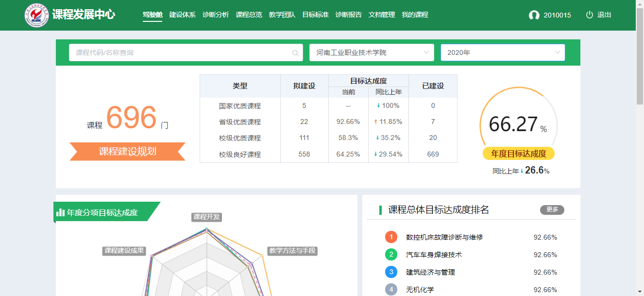Click the rank 2 green badge
Viewport: 644px width, 296px height.
pyautogui.click(x=391, y=255)
